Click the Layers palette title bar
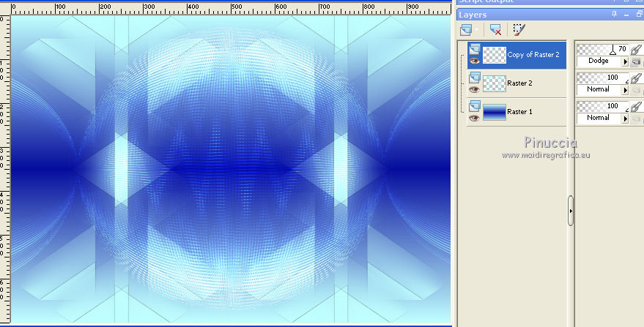This screenshot has width=644, height=327. pyautogui.click(x=550, y=15)
